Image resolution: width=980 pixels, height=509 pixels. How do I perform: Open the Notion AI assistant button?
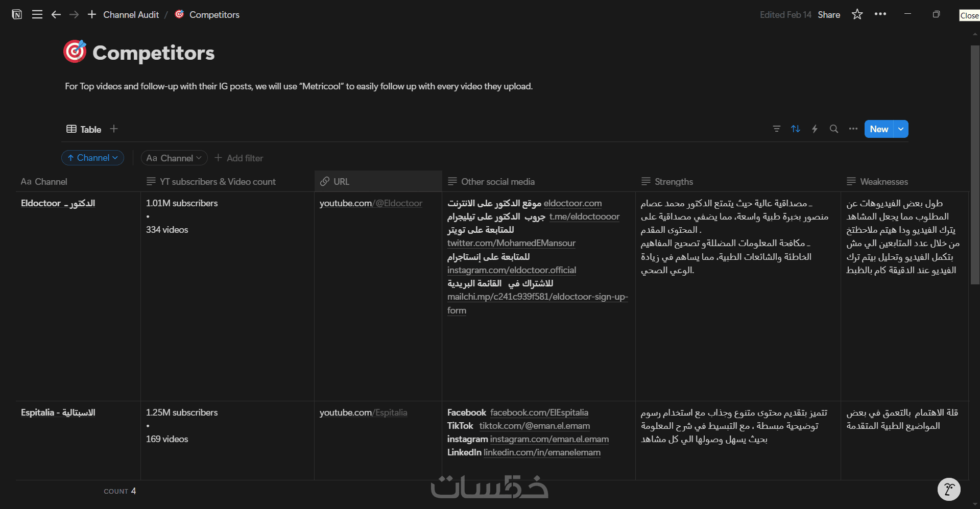tap(949, 489)
